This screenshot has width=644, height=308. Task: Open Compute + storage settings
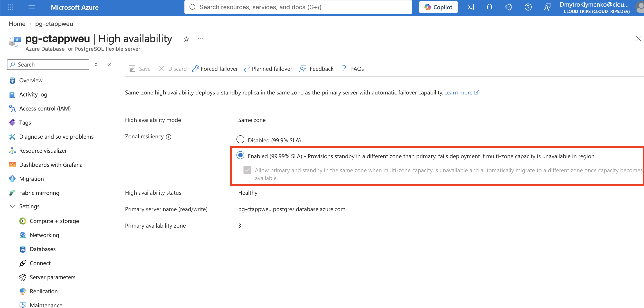coord(54,221)
